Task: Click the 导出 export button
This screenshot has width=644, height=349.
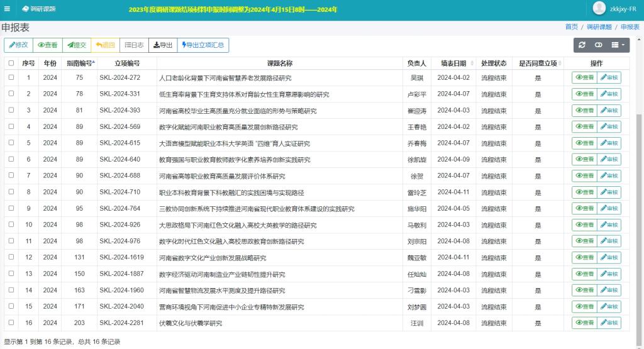Action: (163, 45)
